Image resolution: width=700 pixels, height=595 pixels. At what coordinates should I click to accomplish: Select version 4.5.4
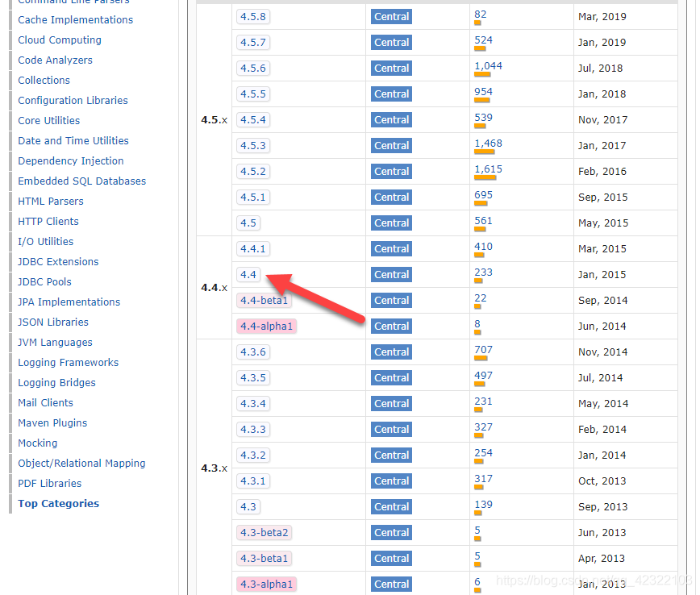(x=253, y=119)
